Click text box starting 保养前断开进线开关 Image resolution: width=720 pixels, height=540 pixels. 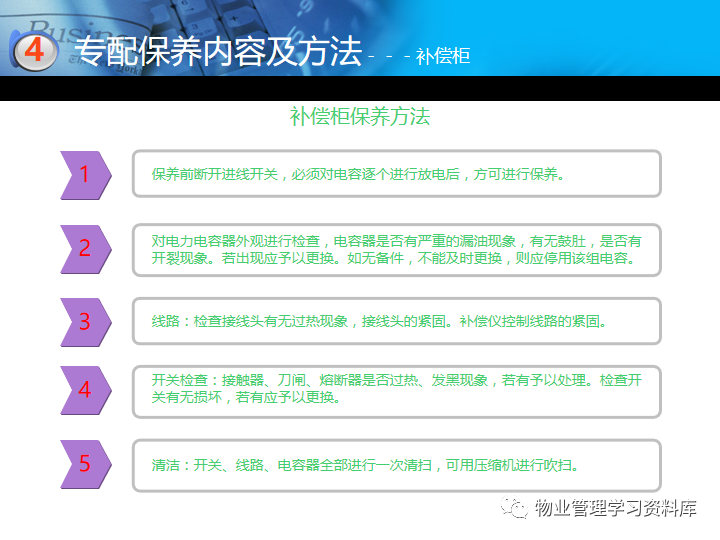point(397,174)
